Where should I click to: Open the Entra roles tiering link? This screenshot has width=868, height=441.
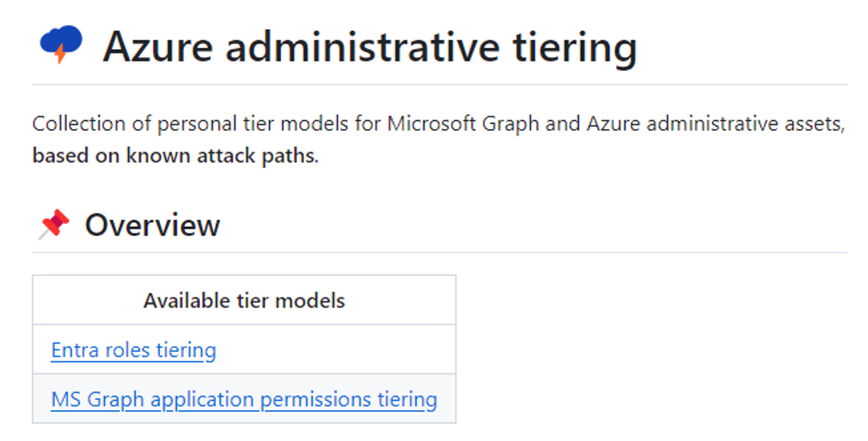point(133,350)
